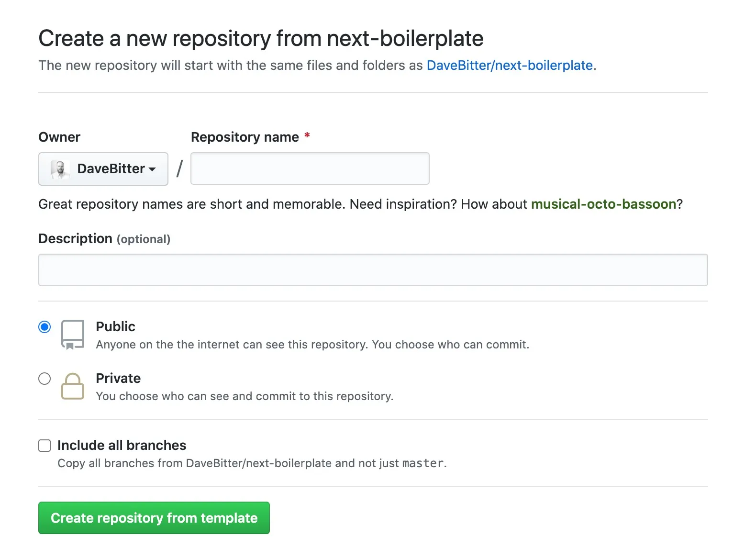This screenshot has width=734, height=560.
Task: Click the Repository name label
Action: pyautogui.click(x=245, y=137)
